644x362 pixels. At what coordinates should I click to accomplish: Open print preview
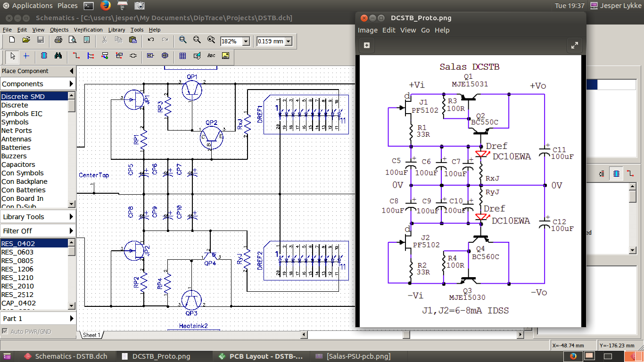[x=73, y=41]
